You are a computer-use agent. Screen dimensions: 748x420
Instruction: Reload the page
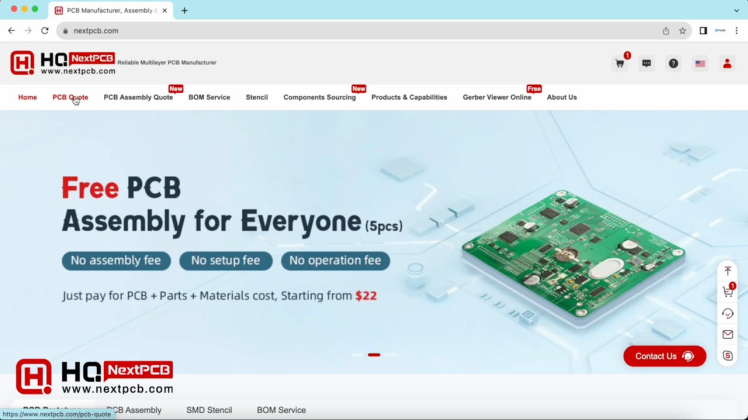click(45, 31)
